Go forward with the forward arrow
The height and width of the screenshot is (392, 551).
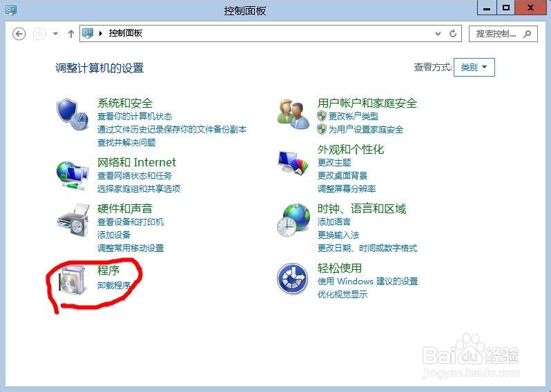(x=39, y=34)
